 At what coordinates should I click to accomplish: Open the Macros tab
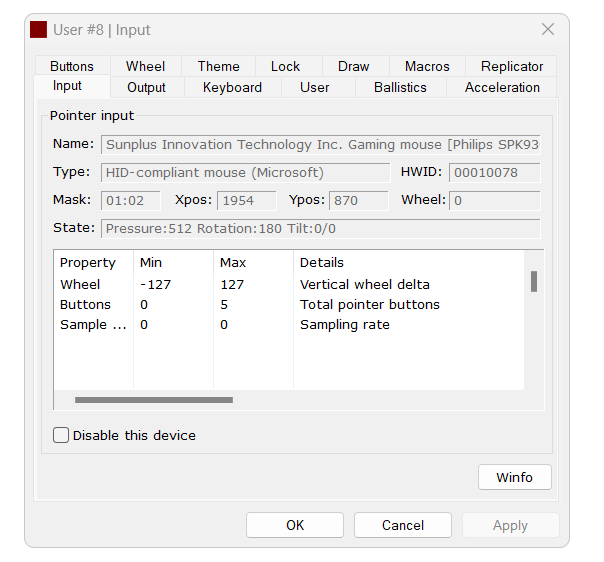click(x=427, y=66)
